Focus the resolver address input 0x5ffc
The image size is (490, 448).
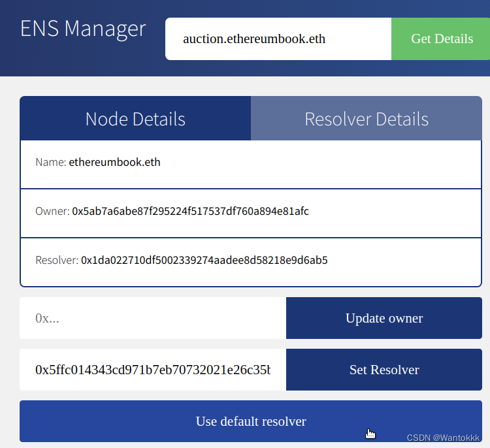(x=152, y=370)
